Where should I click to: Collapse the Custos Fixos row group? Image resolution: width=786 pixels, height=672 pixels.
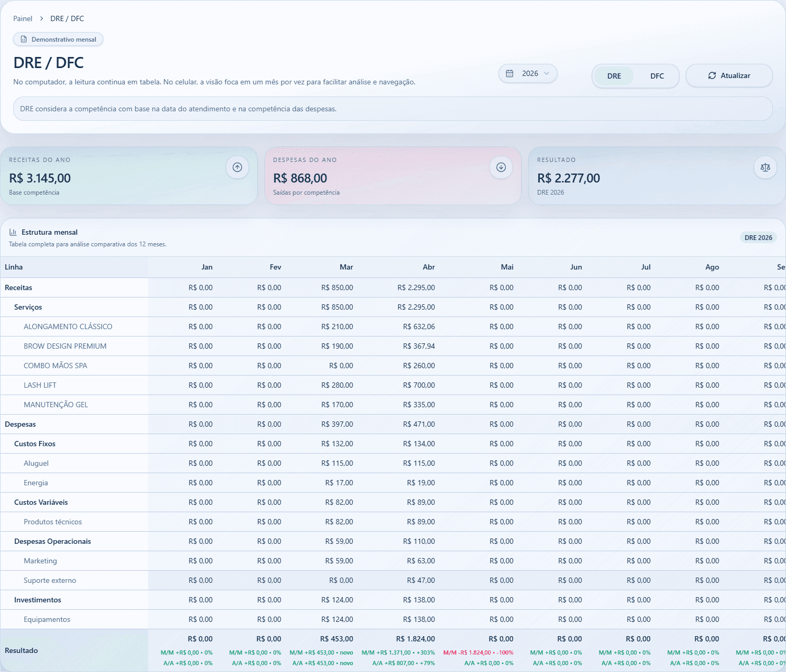[35, 444]
